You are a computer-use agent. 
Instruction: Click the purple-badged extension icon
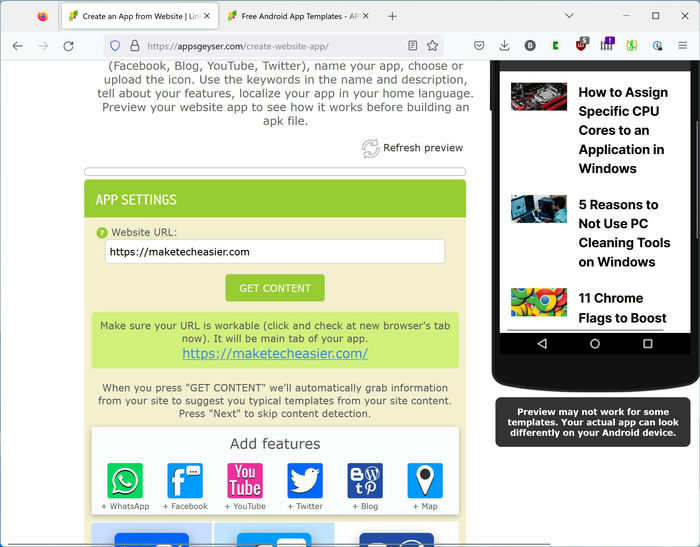(607, 44)
